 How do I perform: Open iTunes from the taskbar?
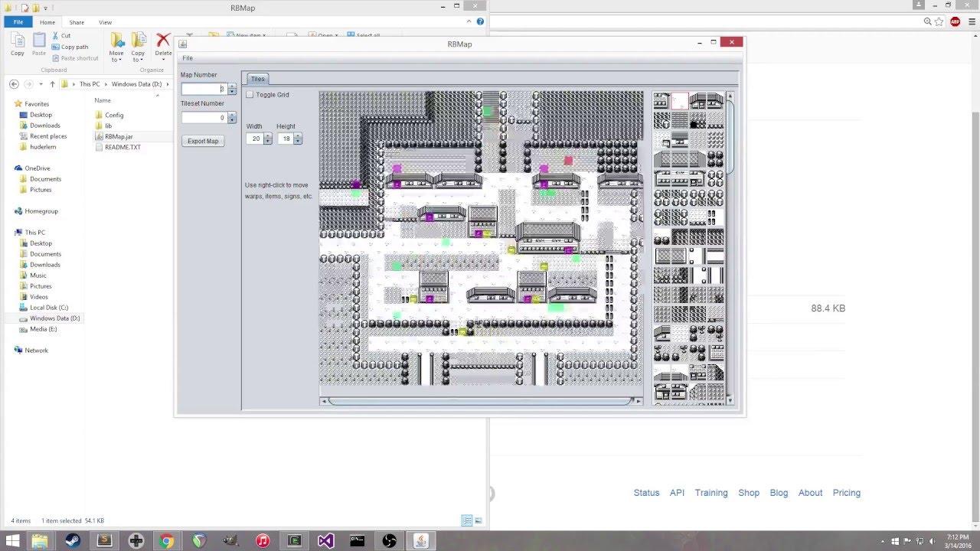point(263,541)
